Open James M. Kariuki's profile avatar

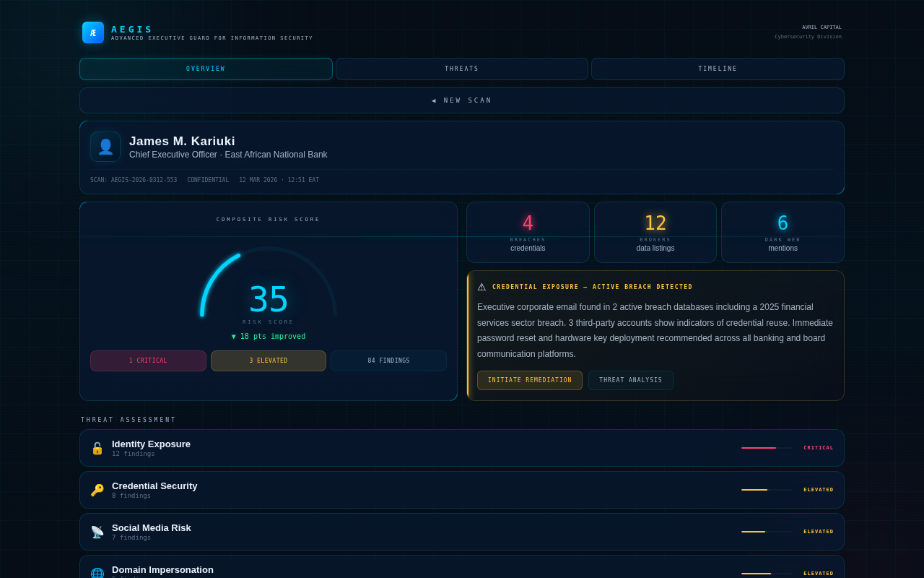105,146
